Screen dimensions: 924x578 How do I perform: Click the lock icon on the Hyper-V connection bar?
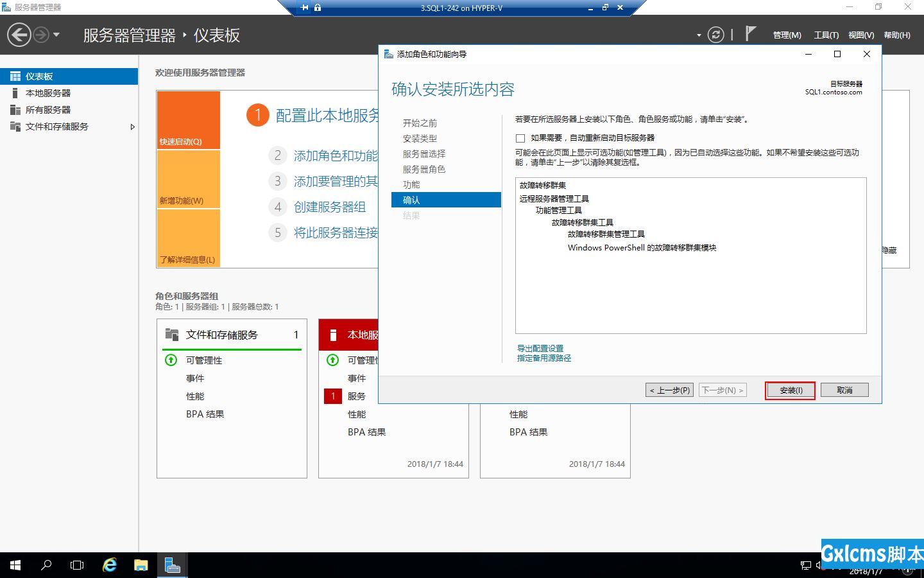coord(318,8)
